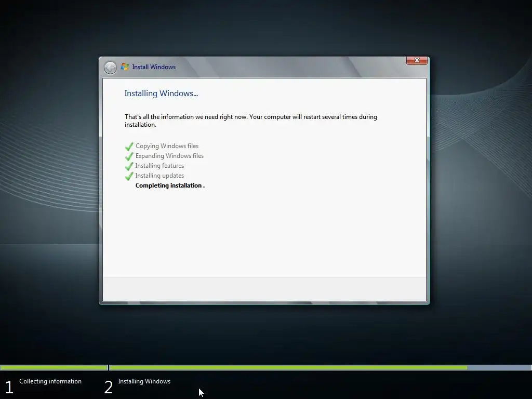This screenshot has width=532, height=399.
Task: Click the back arrow button in Install Windows
Action: coord(110,68)
